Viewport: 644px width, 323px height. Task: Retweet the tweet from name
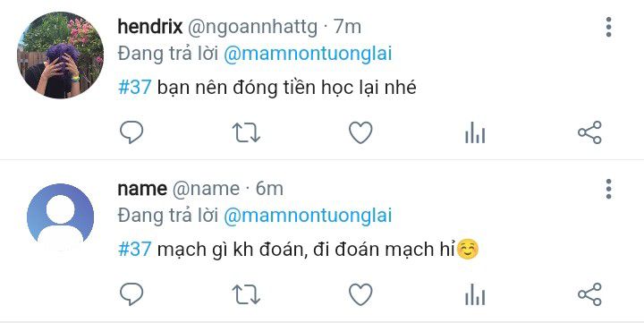click(x=246, y=294)
